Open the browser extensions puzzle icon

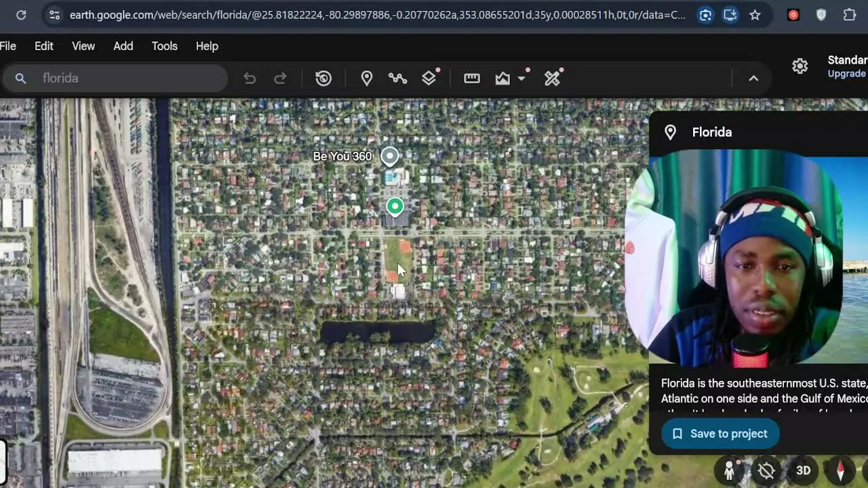pyautogui.click(x=850, y=15)
